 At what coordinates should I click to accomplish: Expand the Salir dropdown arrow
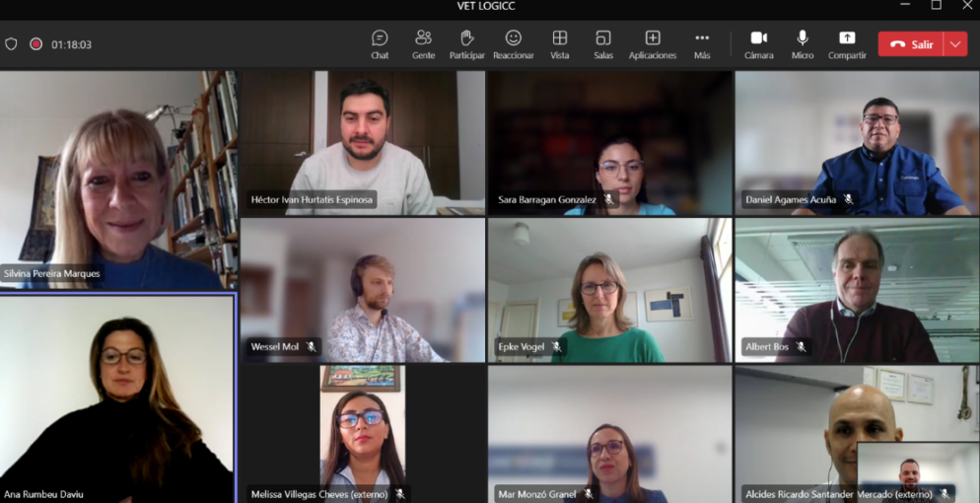tap(955, 44)
